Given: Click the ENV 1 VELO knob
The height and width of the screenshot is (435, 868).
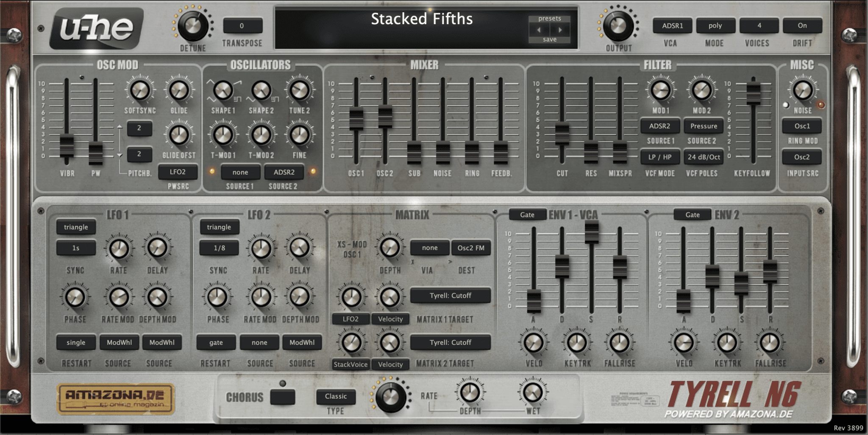Looking at the screenshot, I should coord(534,343).
